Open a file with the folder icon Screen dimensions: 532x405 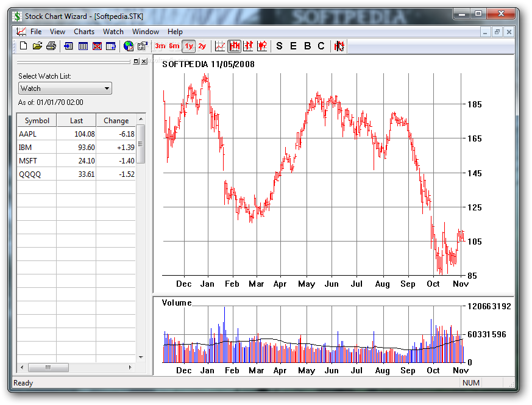coord(37,46)
